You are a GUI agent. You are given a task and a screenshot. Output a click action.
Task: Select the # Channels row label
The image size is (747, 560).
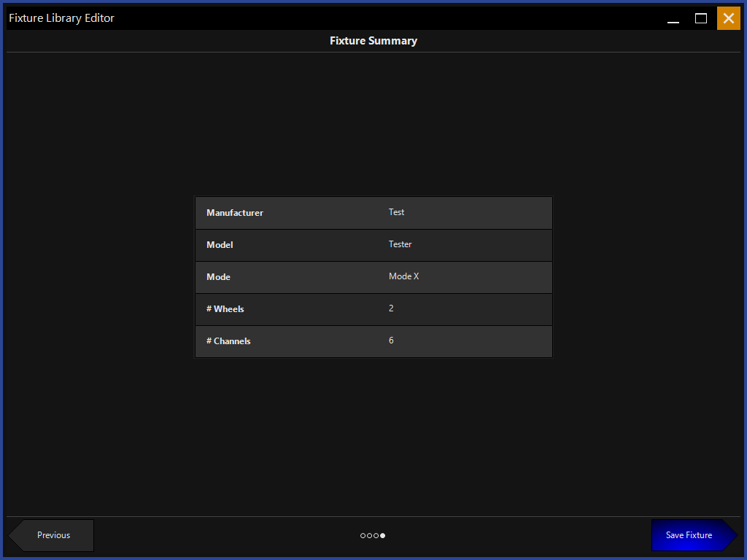[228, 341]
